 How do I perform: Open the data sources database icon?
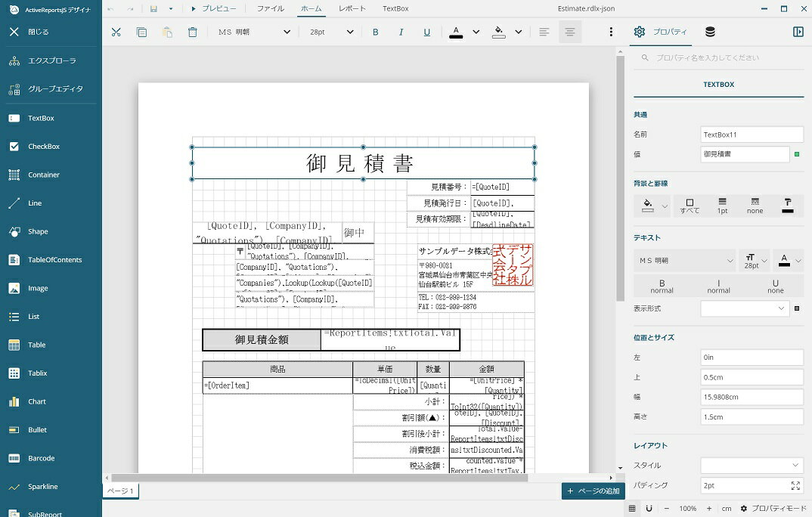[x=710, y=32]
